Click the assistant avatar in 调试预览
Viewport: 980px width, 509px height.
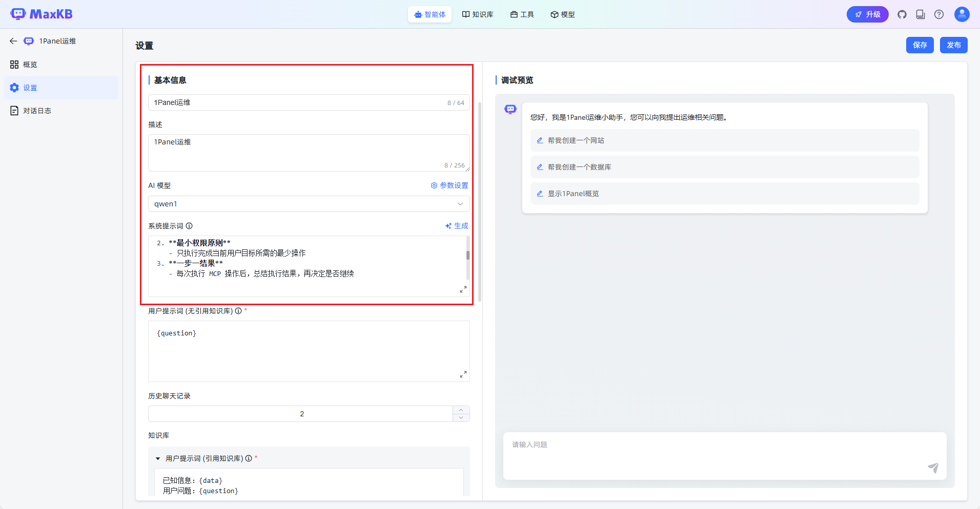(511, 109)
